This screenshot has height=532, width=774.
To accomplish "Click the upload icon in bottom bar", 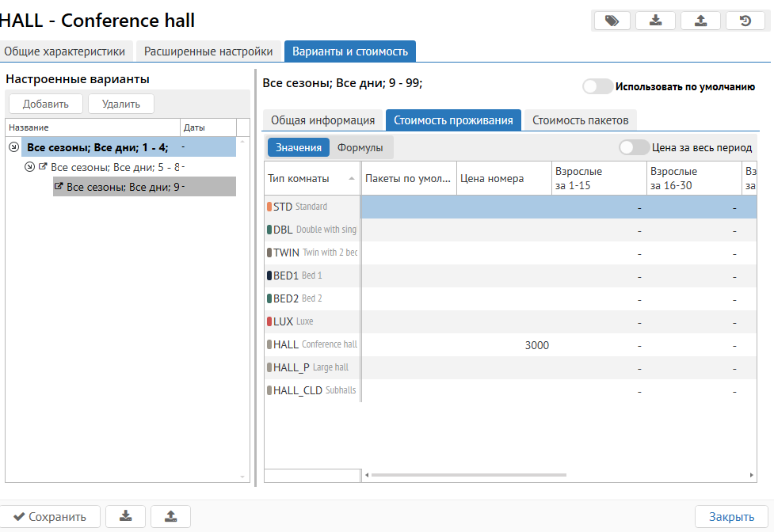I will click(170, 516).
